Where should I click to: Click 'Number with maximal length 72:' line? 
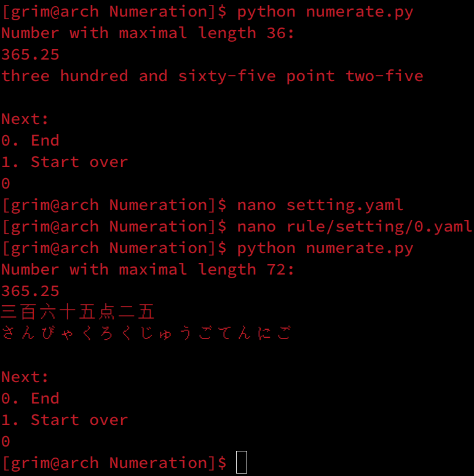point(148,270)
